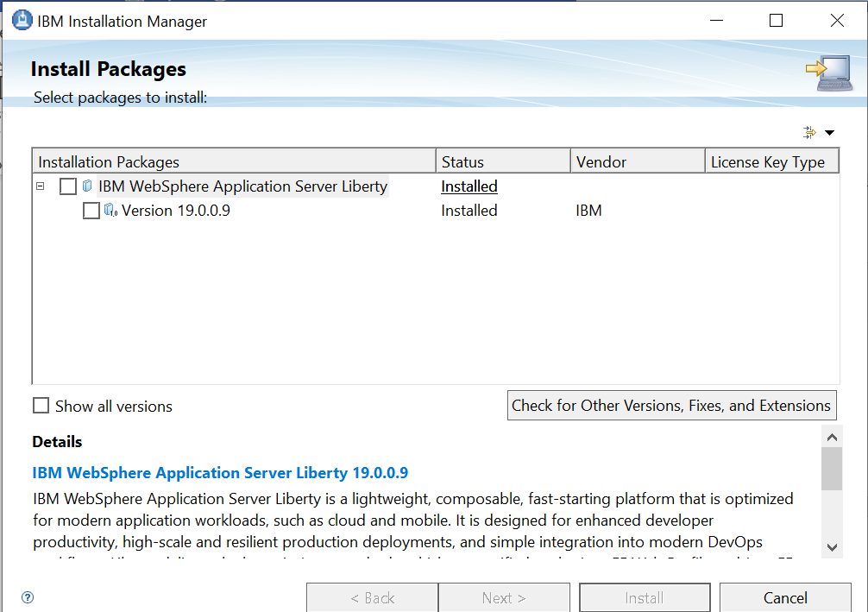This screenshot has height=612, width=868.
Task: Click the view options toolbar icon above the table
Action: [x=810, y=132]
